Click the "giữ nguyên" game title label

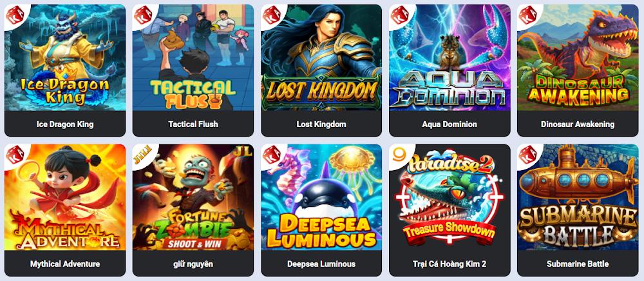tap(193, 264)
